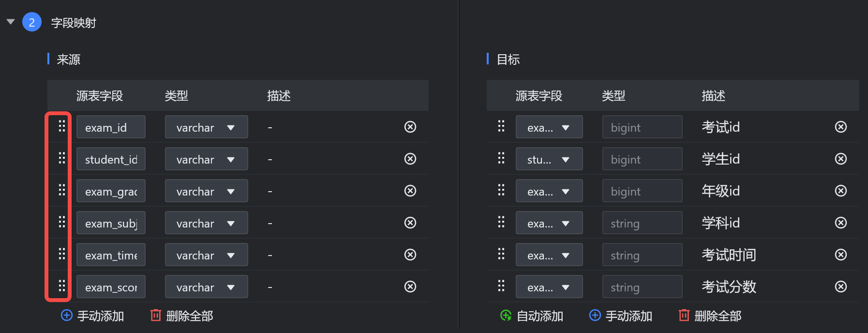The width and height of the screenshot is (868, 333).
Task: Open type dropdown on the exam_subj source row
Action: (207, 223)
